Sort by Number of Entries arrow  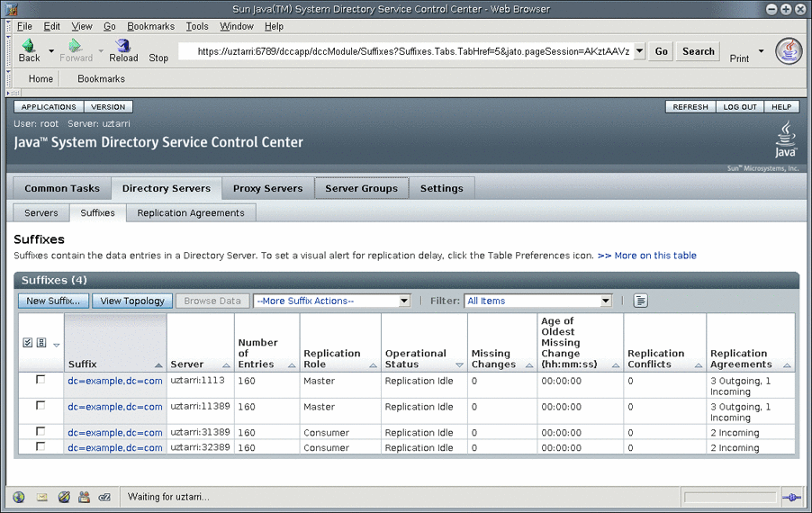pos(292,365)
